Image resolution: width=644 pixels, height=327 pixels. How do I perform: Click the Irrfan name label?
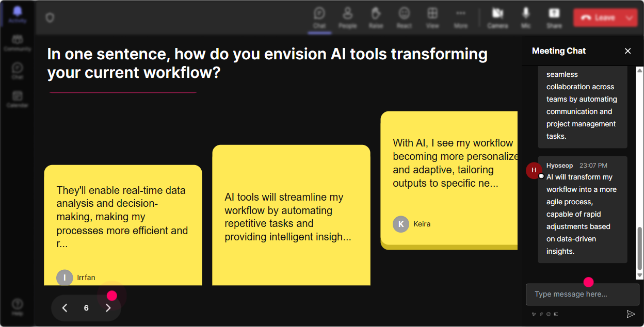[x=86, y=277]
